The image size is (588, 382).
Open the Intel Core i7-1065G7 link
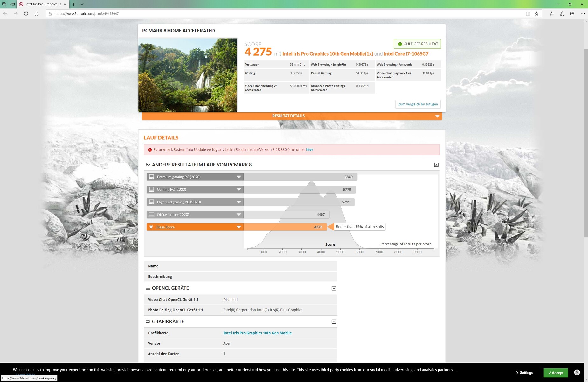406,54
